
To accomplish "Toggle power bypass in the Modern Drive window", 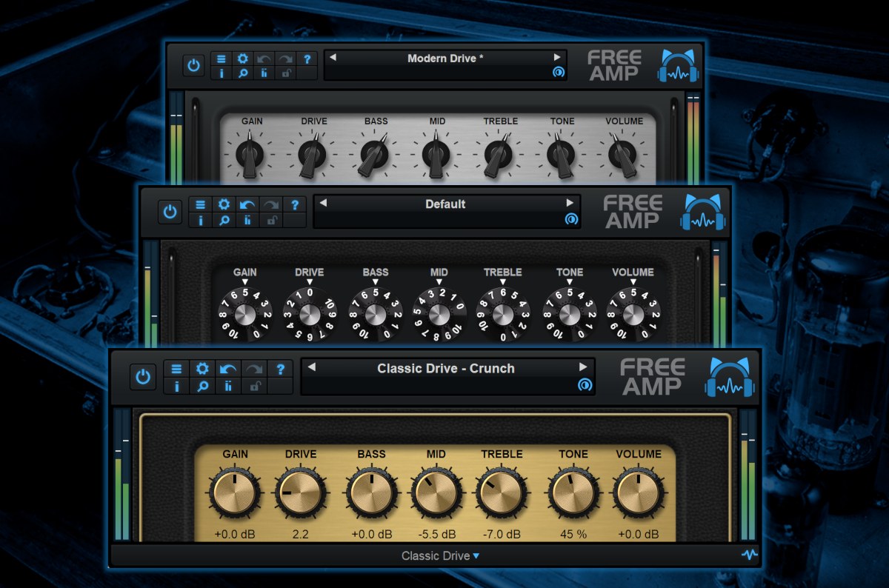I will 193,65.
